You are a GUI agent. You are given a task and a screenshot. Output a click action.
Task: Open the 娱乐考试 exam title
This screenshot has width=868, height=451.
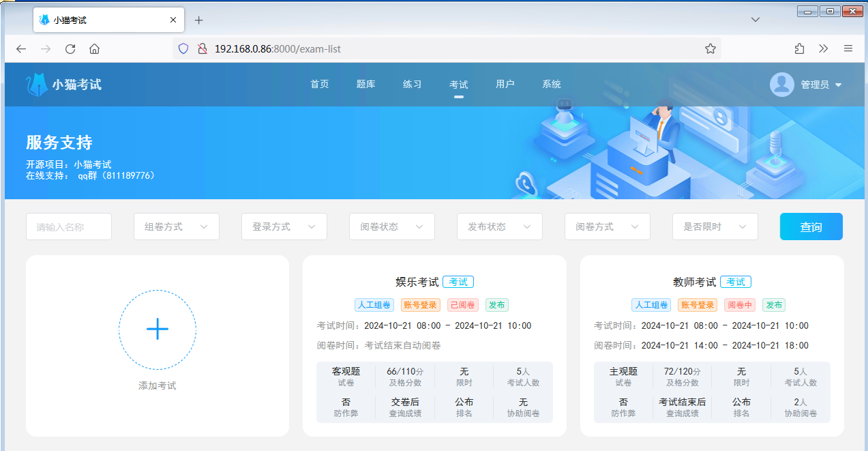point(417,282)
